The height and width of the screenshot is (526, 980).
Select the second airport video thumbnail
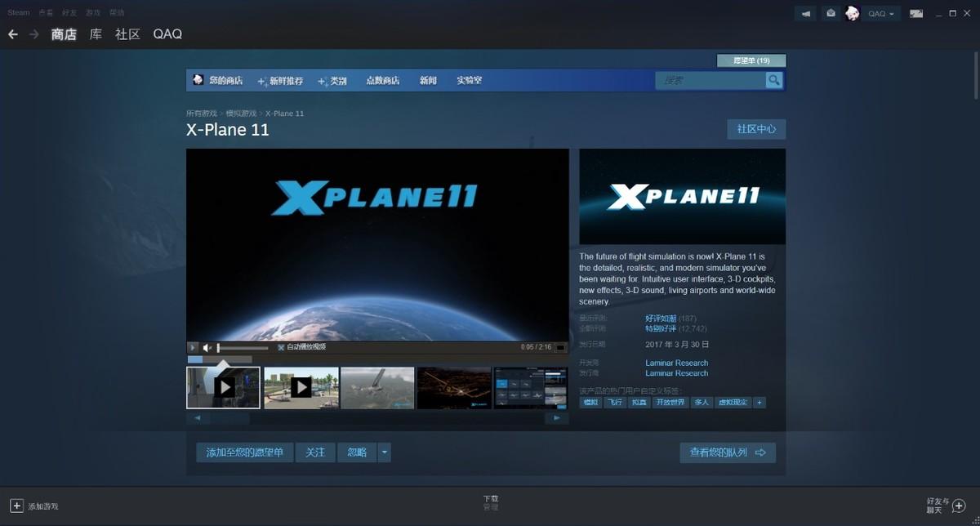pos(301,387)
